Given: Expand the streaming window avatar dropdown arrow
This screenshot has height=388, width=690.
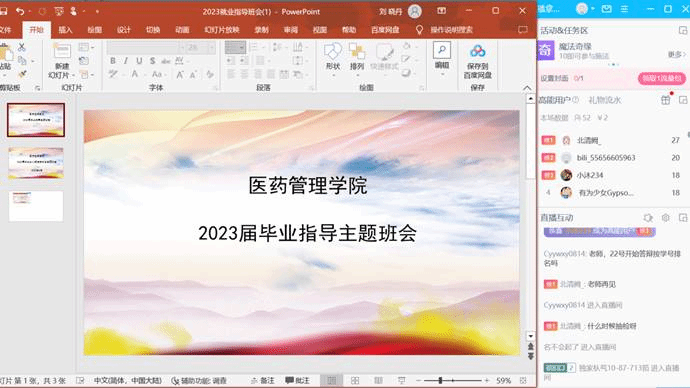Looking at the screenshot, I should 593,8.
